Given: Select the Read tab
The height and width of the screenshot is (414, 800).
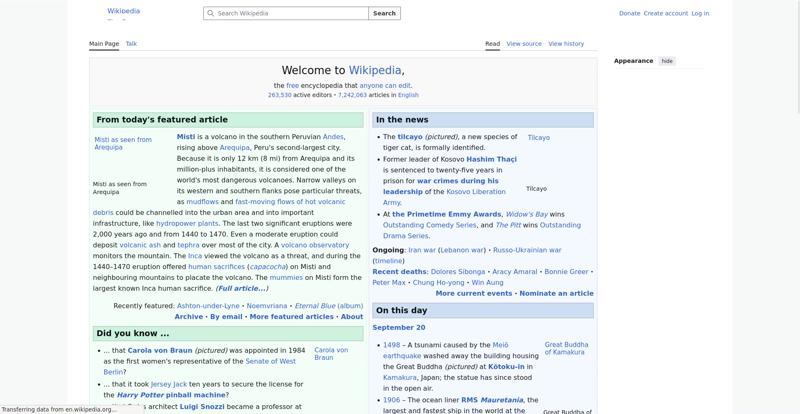Looking at the screenshot, I should pyautogui.click(x=492, y=44).
